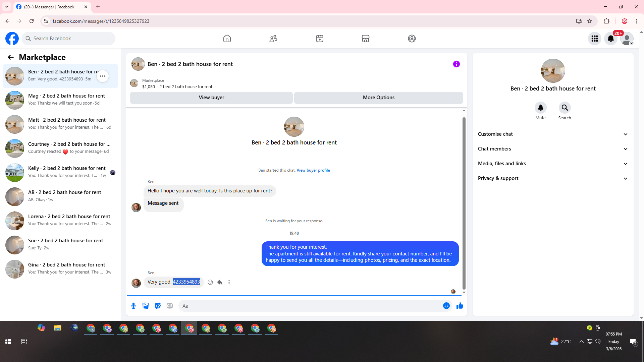
Task: Open the View buyer profile link
Action: coord(313,170)
